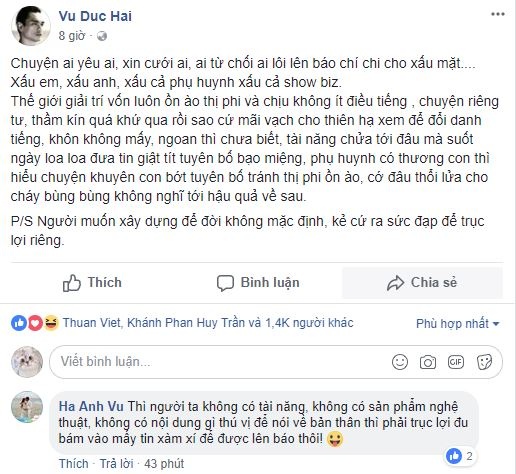Click Trả lời under the comment
516x474 pixels.
[x=116, y=464]
